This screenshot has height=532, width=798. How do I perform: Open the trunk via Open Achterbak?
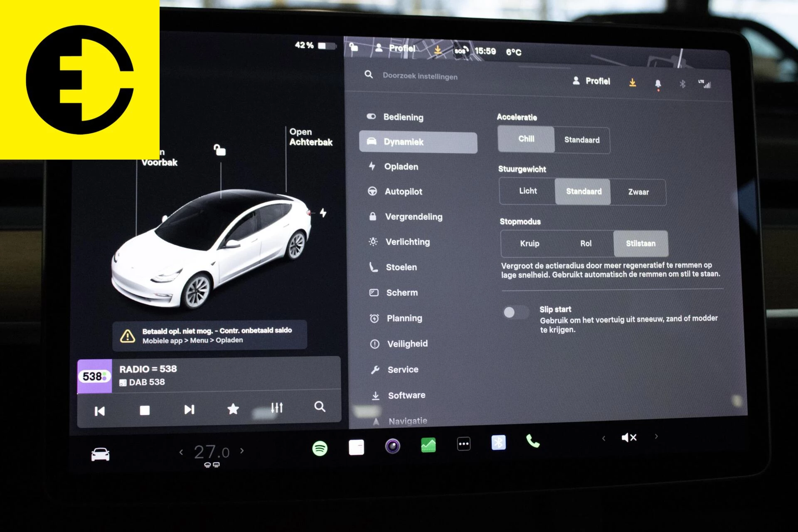(x=310, y=137)
